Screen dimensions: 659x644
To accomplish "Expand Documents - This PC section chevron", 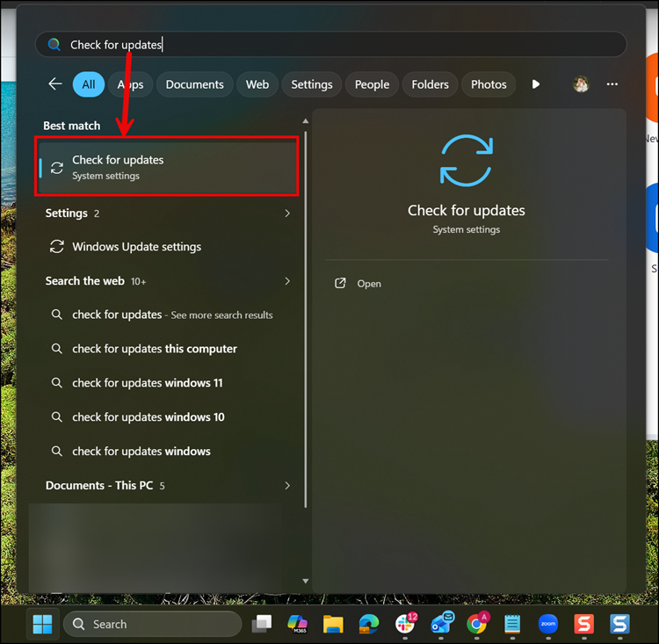I will pyautogui.click(x=287, y=486).
